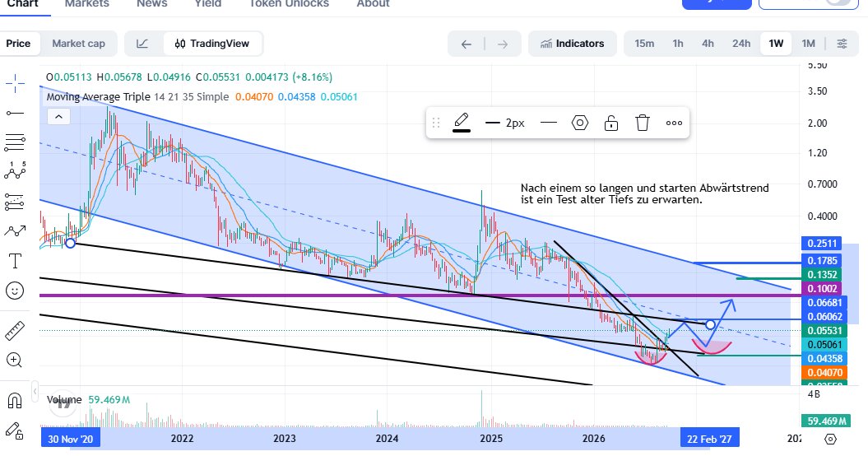Click the 22 Feb '27 date marker
The image size is (868, 456).
coord(709,439)
